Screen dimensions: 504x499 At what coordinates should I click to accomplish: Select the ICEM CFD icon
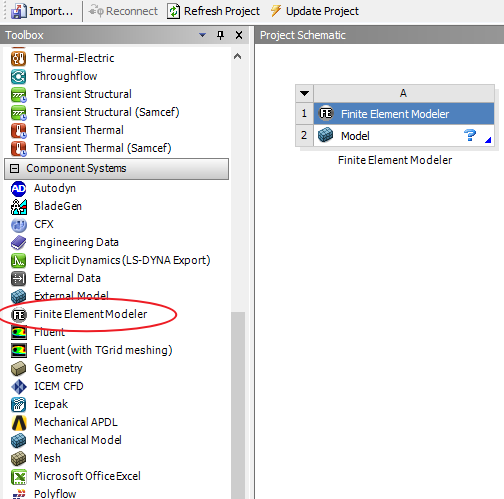click(x=19, y=387)
